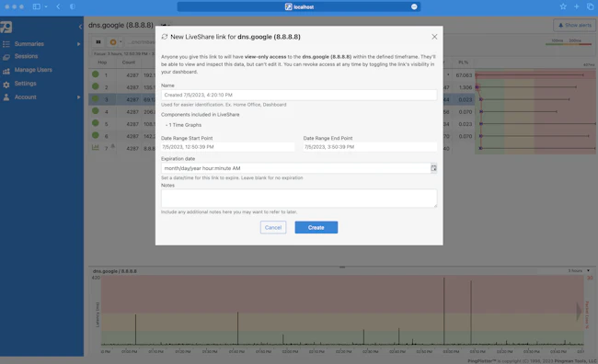Viewport: 598px width, 364px height.
Task: Click the green status dot for hop 4
Action: click(x=96, y=111)
